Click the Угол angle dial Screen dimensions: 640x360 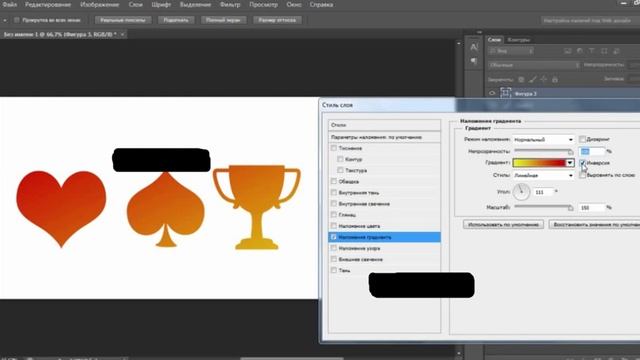[521, 191]
